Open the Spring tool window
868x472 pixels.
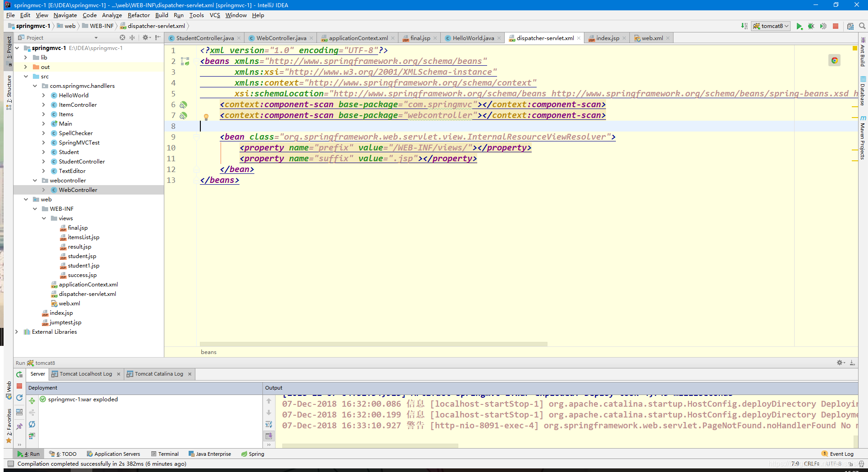click(253, 454)
